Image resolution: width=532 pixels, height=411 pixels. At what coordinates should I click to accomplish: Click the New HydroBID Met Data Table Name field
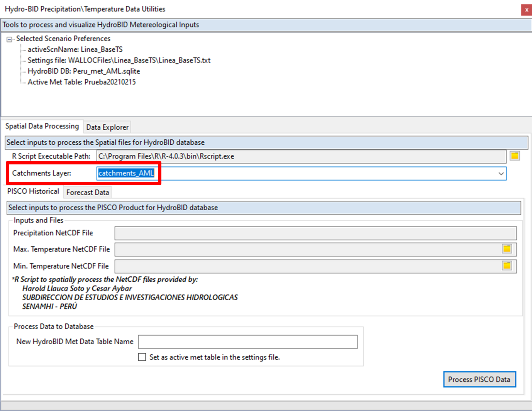[248, 342]
